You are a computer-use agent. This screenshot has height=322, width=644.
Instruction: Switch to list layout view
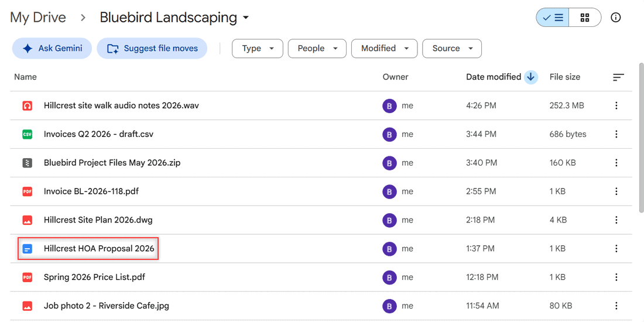(x=553, y=18)
